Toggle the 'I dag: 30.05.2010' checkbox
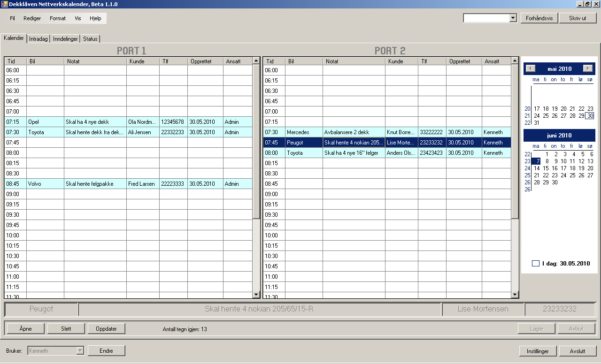 coord(536,264)
